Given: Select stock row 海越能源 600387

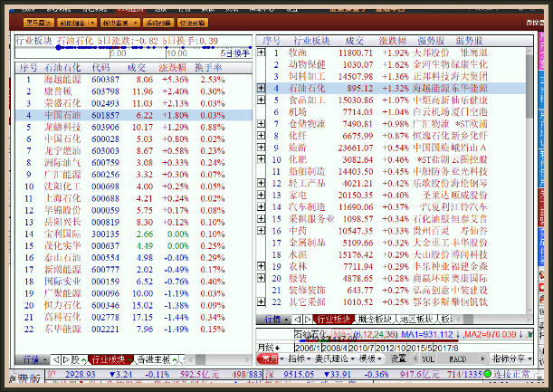Looking at the screenshot, I should pyautogui.click(x=134, y=80).
